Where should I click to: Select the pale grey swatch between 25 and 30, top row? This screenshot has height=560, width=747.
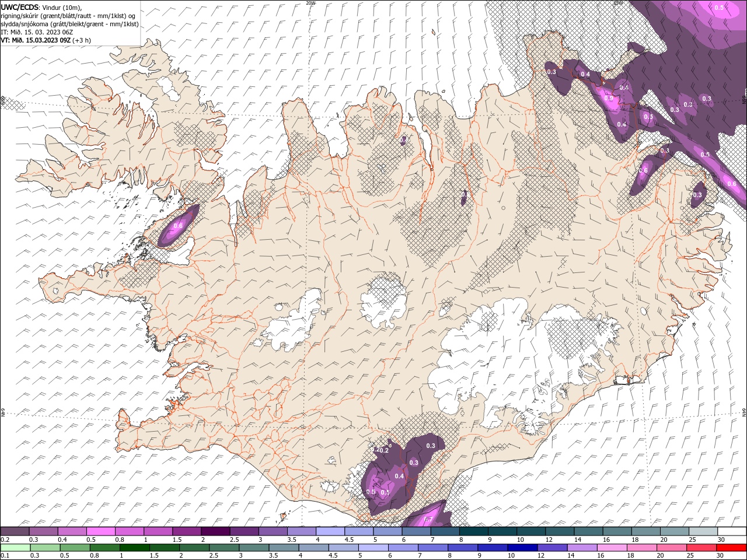click(703, 531)
